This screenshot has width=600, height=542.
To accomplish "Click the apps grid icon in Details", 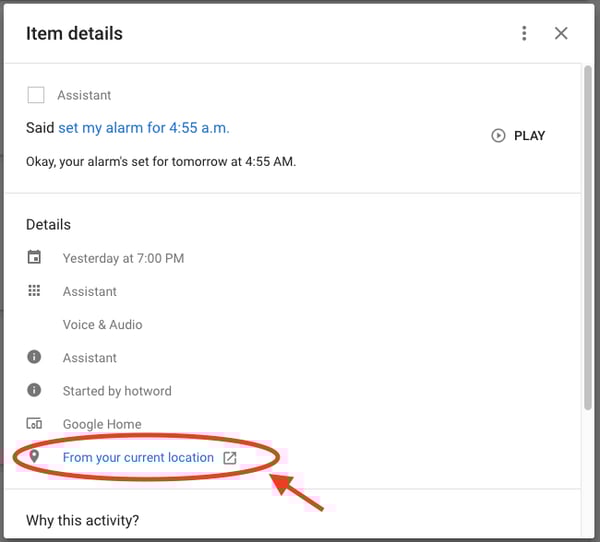I will click(x=35, y=291).
